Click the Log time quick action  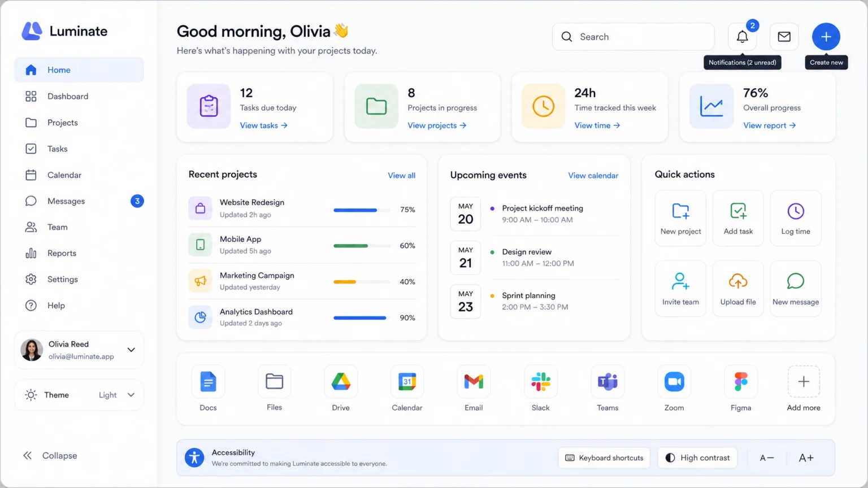tap(796, 219)
